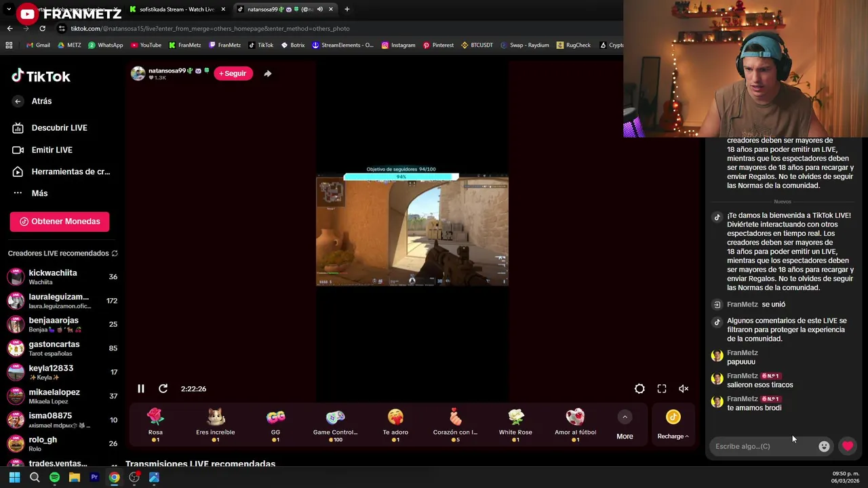Open gastoncartas live channel

[62, 348]
